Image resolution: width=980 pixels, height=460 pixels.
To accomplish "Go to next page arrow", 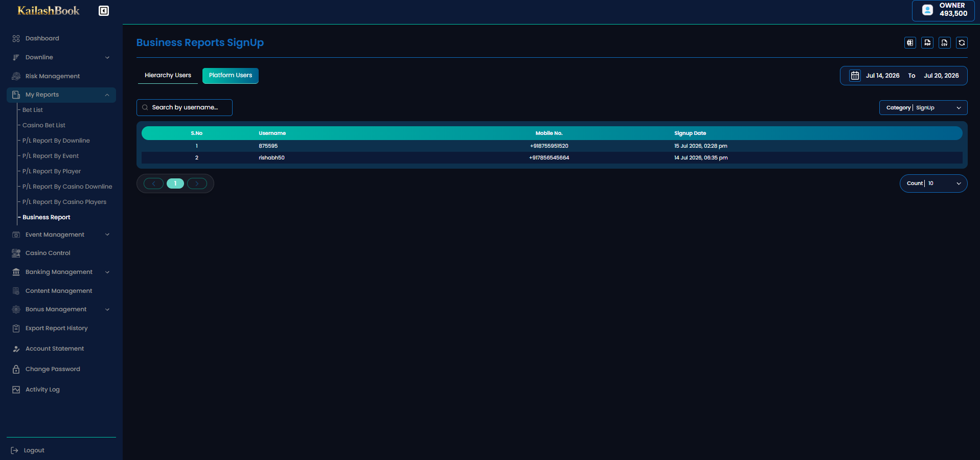I will pyautogui.click(x=197, y=183).
